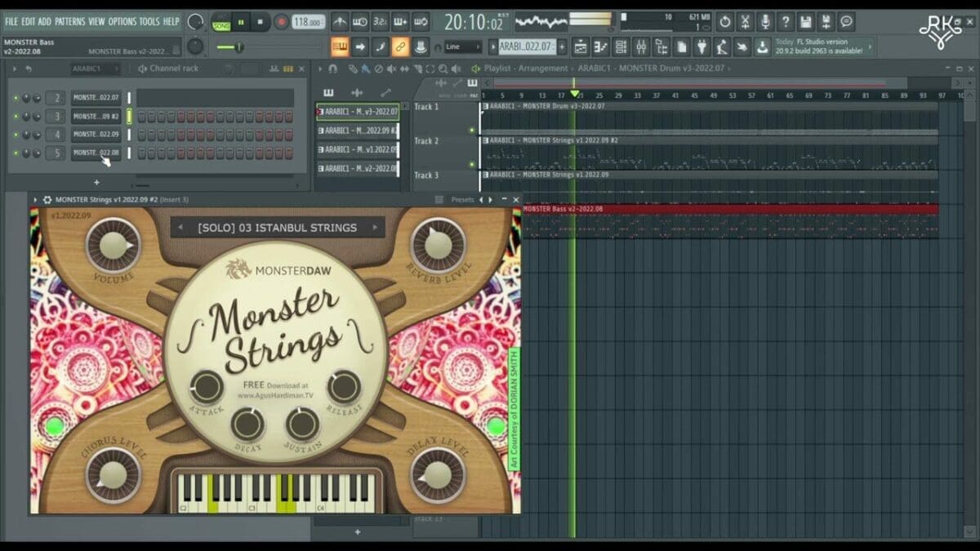Toggle right green light on Monster Strings

(x=496, y=426)
